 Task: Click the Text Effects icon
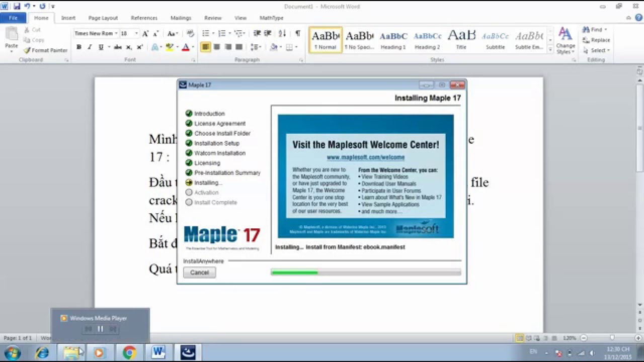(x=155, y=47)
